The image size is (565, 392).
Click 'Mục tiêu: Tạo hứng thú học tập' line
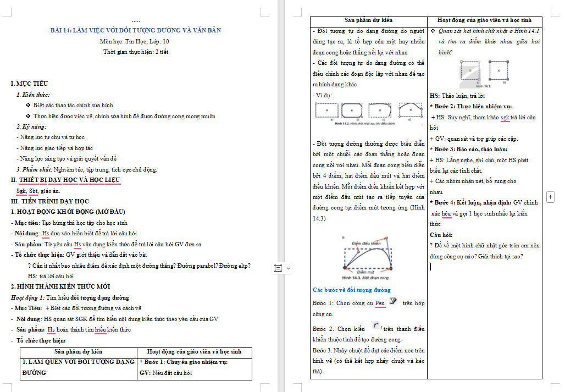coord(69,223)
